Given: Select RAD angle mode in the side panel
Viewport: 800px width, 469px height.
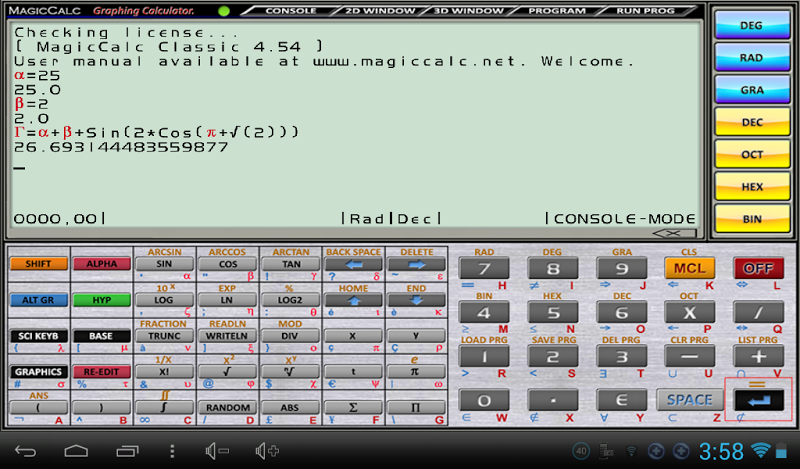Looking at the screenshot, I should pyautogui.click(x=752, y=57).
